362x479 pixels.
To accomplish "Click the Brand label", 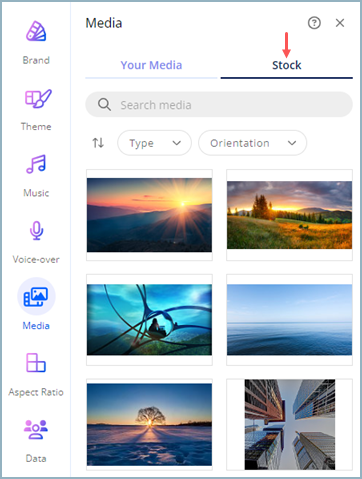I will coord(36,60).
